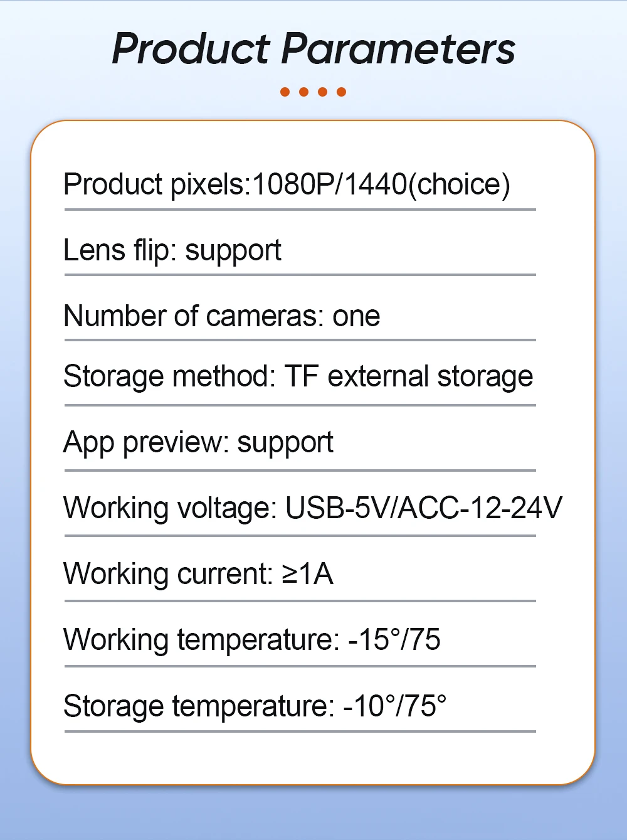Click the "TF external storage" value text
The width and height of the screenshot is (627, 840).
[409, 376]
